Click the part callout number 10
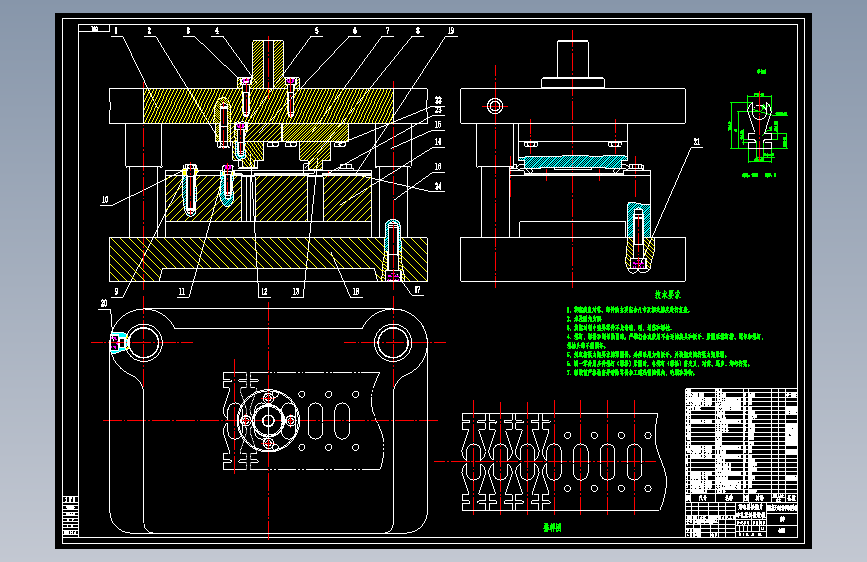 [x=105, y=200]
